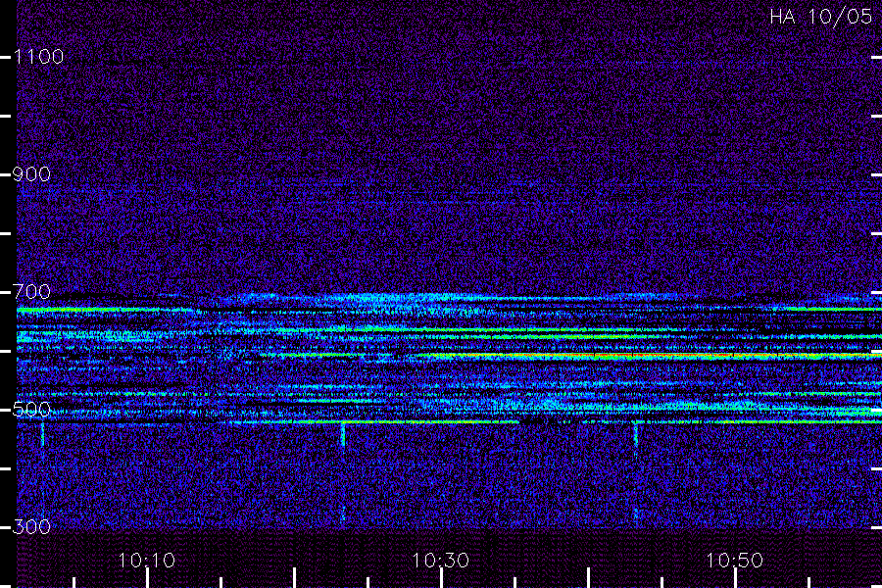Click the 700 frequency axis label

tap(31, 292)
